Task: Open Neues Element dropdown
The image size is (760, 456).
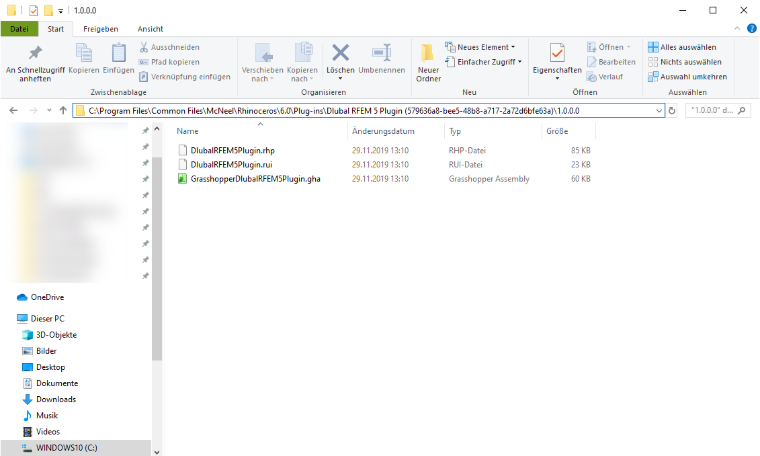Action: click(x=480, y=47)
